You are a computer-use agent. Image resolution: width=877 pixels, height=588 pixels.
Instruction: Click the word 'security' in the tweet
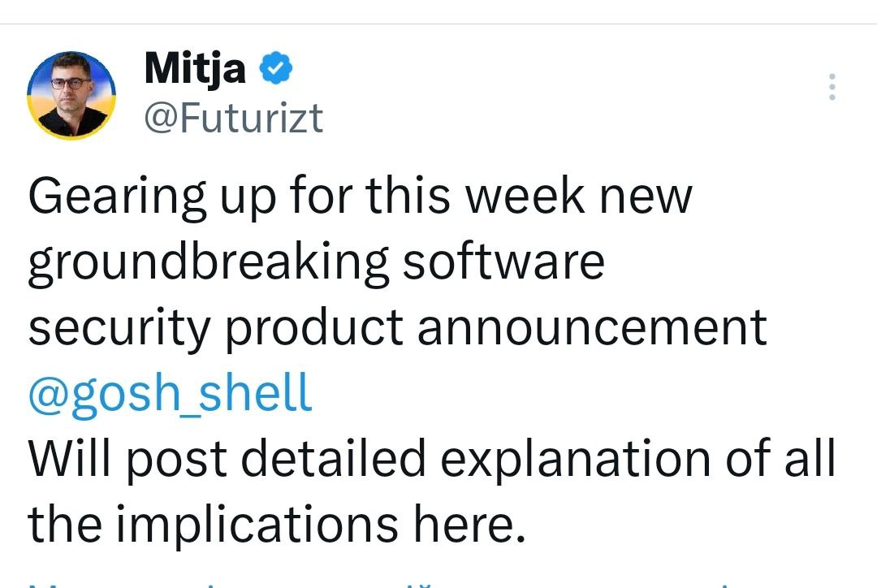[118, 330]
